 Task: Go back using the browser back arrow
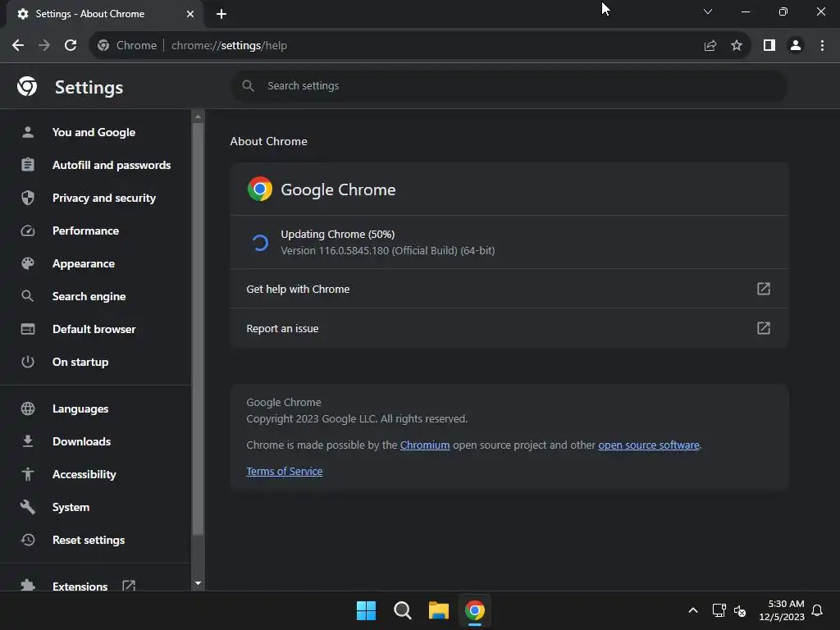(18, 46)
